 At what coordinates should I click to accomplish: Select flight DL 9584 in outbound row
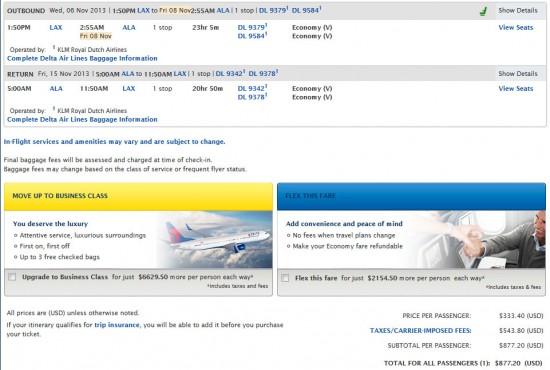pyautogui.click(x=252, y=36)
